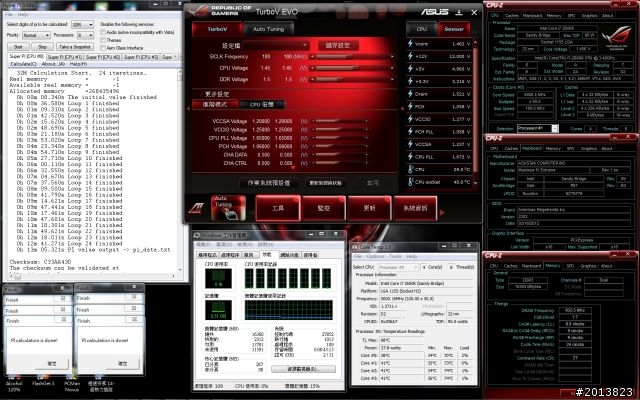The image size is (640, 400).
Task: Confirm the left 'PI calculation is done' dialog
Action: click(x=51, y=363)
